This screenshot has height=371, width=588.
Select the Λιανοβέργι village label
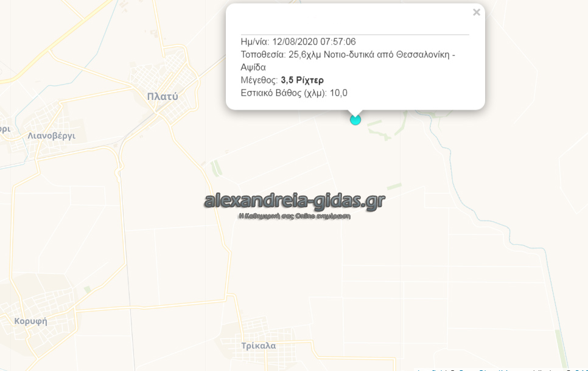click(51, 136)
